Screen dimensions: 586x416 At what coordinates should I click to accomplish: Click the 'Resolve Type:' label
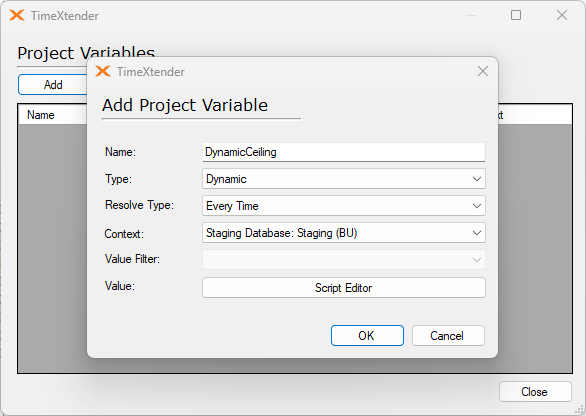139,205
